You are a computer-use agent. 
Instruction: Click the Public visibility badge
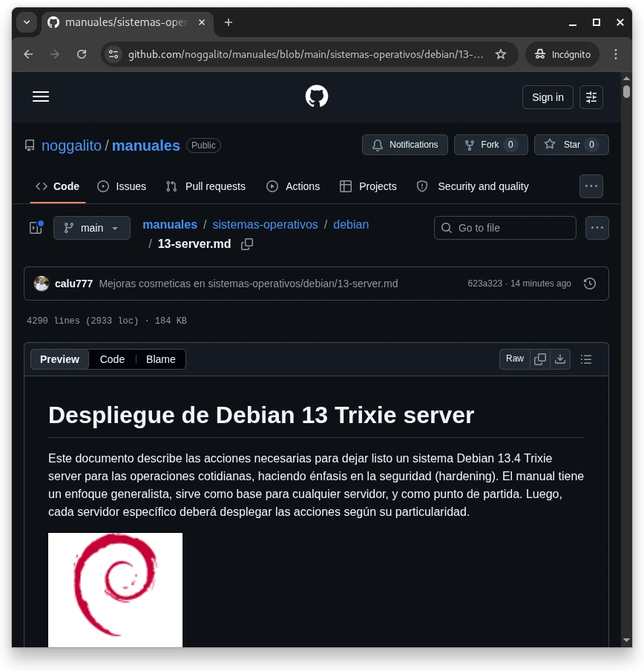click(x=203, y=145)
